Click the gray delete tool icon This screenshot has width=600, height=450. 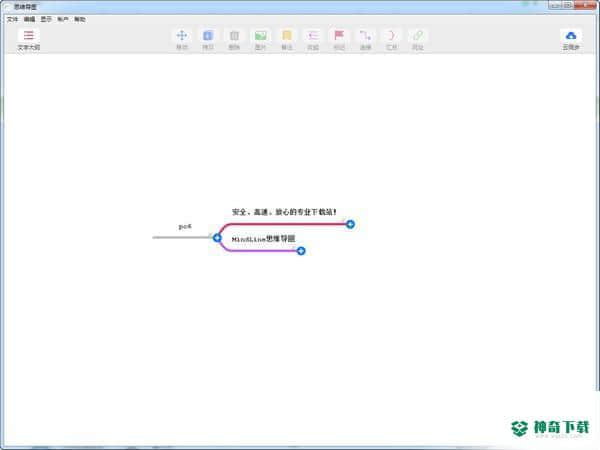[x=234, y=39]
